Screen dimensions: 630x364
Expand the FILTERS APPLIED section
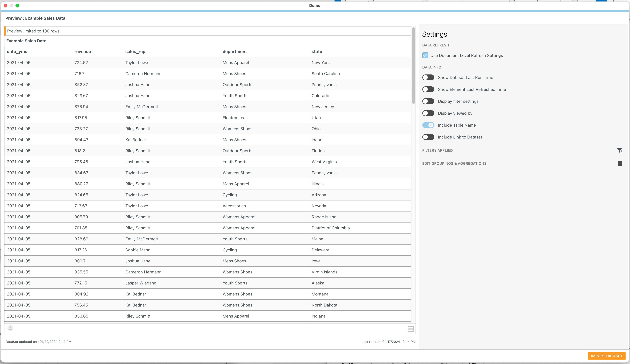(437, 150)
